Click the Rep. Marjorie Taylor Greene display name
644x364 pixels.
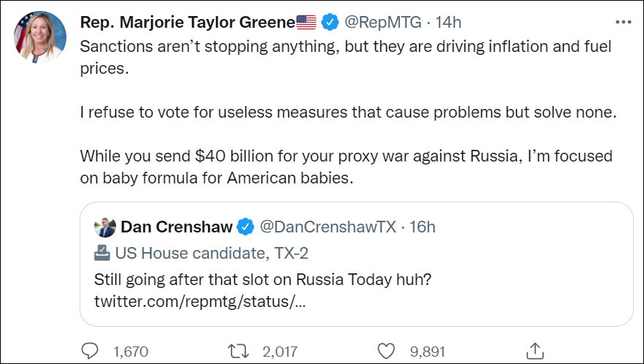tap(186, 23)
